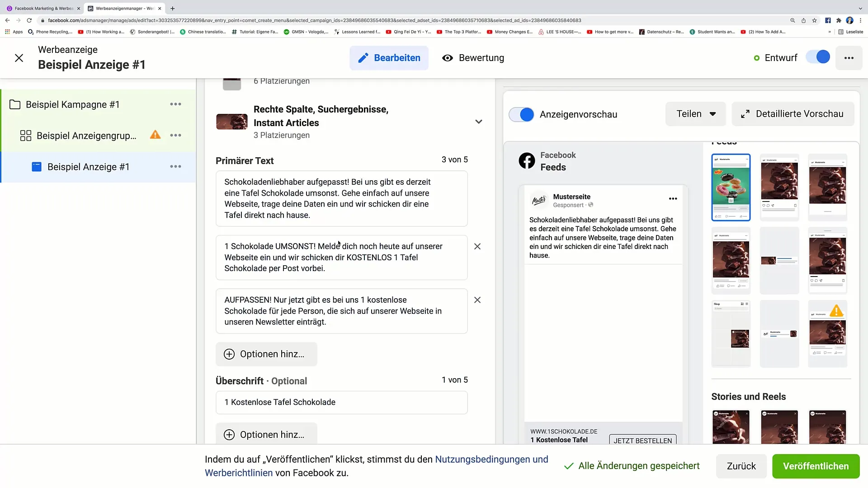Viewport: 868px width, 488px height.
Task: Click Veröffentlichen button to publish ad
Action: (x=816, y=466)
